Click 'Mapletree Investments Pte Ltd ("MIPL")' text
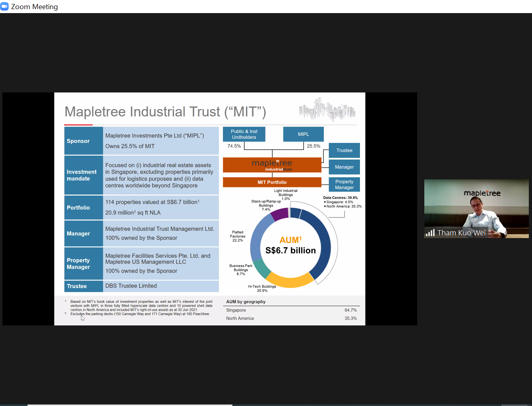This screenshot has height=406, width=532. point(155,136)
